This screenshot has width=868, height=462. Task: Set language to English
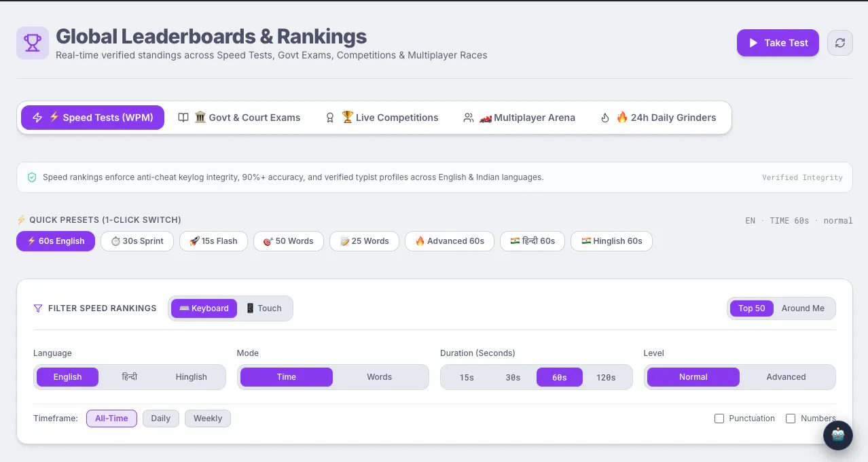point(67,377)
